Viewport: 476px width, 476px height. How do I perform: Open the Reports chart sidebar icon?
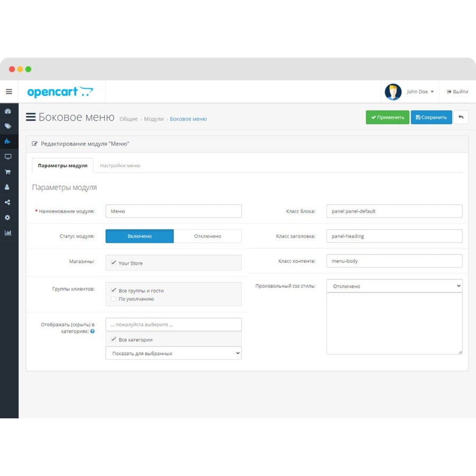tap(8, 233)
